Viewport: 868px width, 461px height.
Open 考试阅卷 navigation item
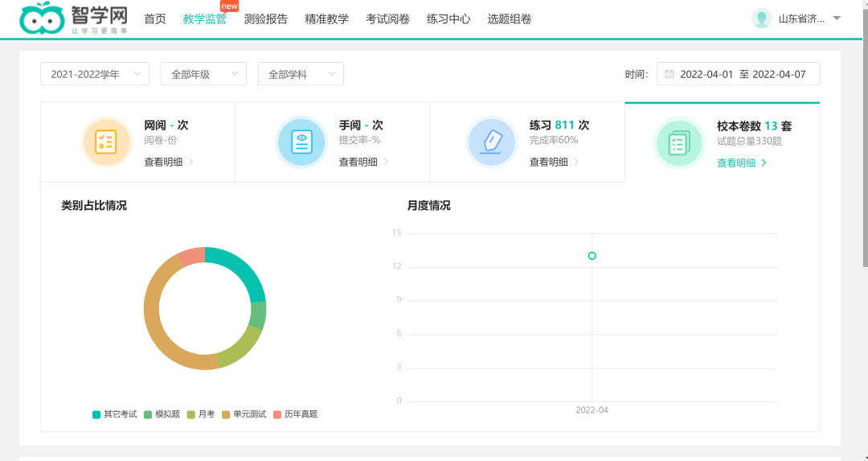click(x=387, y=19)
